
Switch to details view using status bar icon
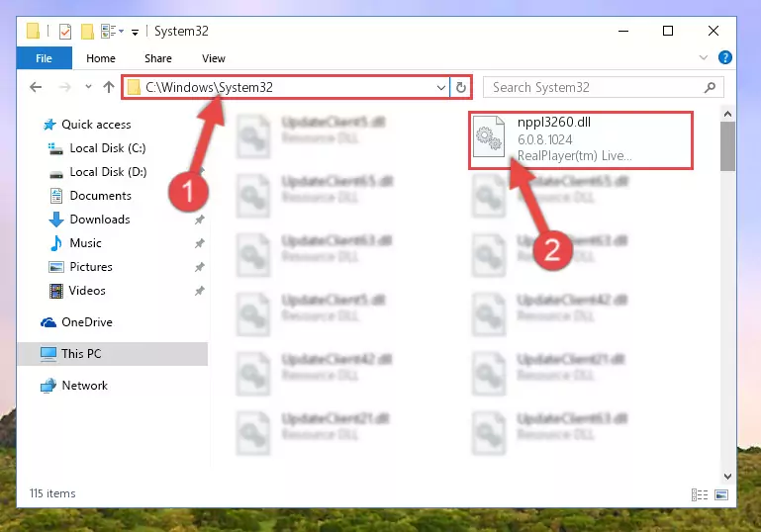pos(700,495)
